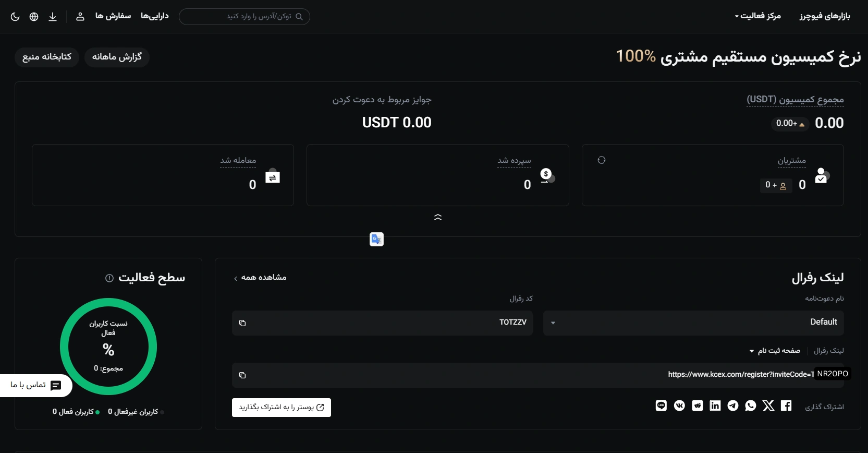The height and width of the screenshot is (453, 868).
Task: Share via WhatsApp icon
Action: click(751, 406)
